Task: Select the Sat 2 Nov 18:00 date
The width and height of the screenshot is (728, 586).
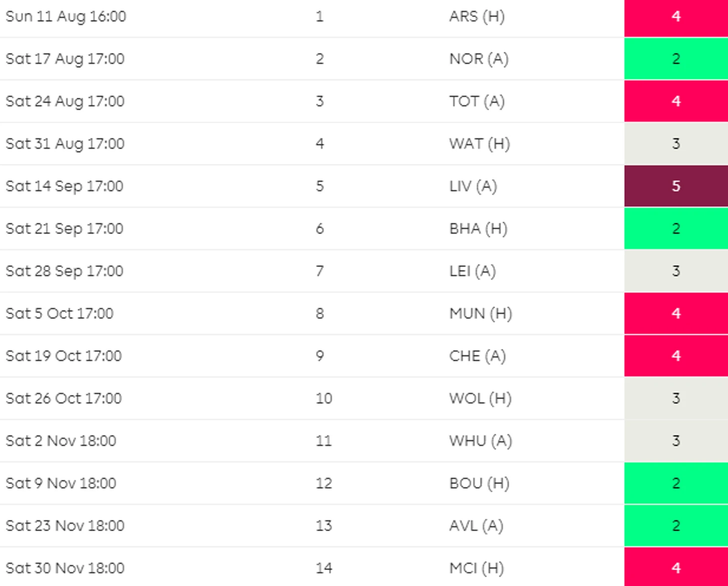Action: (x=61, y=441)
